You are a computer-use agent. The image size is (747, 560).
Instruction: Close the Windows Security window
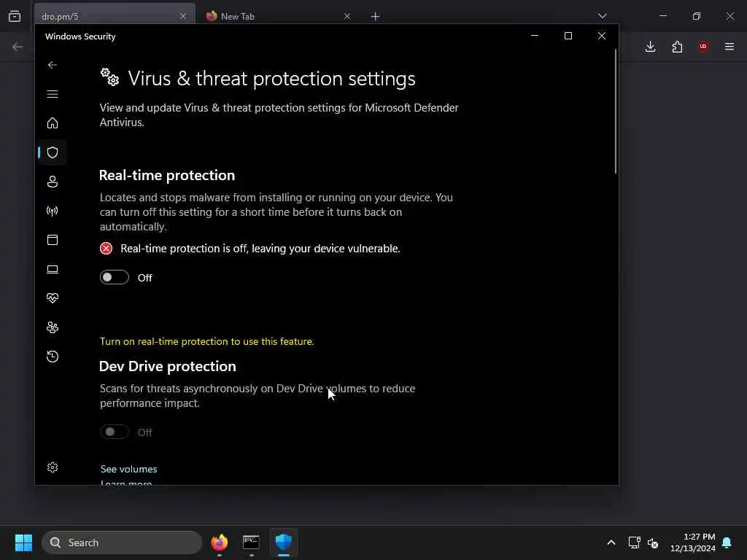click(x=602, y=36)
